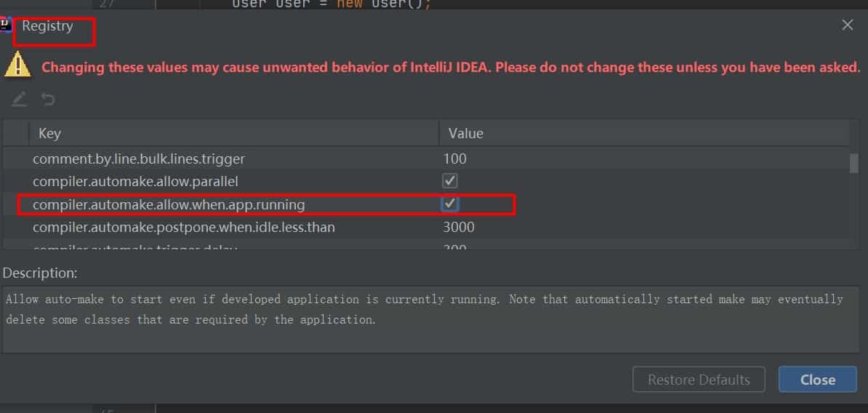
Task: Click the yellow warning triangle icon
Action: (17, 64)
